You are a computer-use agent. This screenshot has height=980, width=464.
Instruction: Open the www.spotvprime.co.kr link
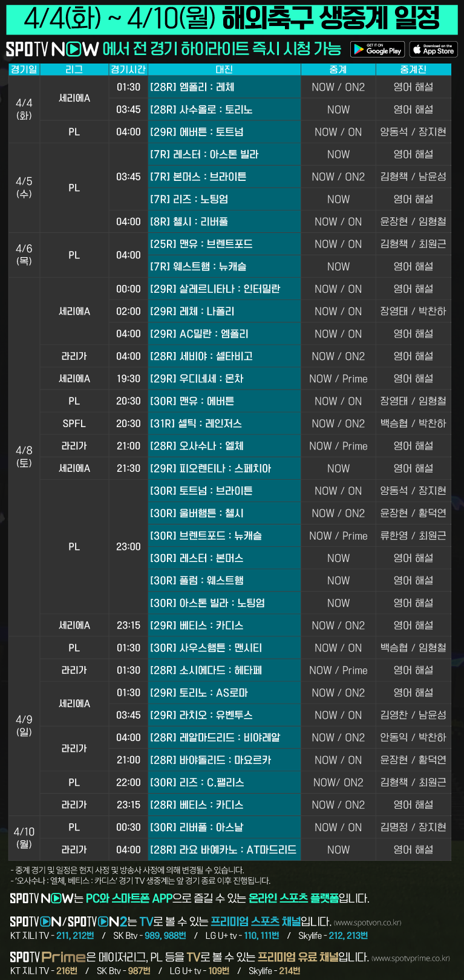[x=410, y=958]
